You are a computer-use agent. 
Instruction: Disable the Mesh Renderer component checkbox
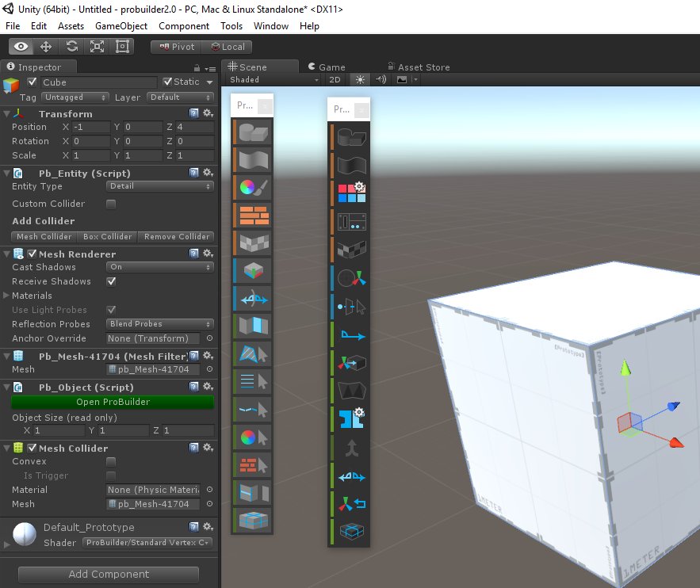33,254
